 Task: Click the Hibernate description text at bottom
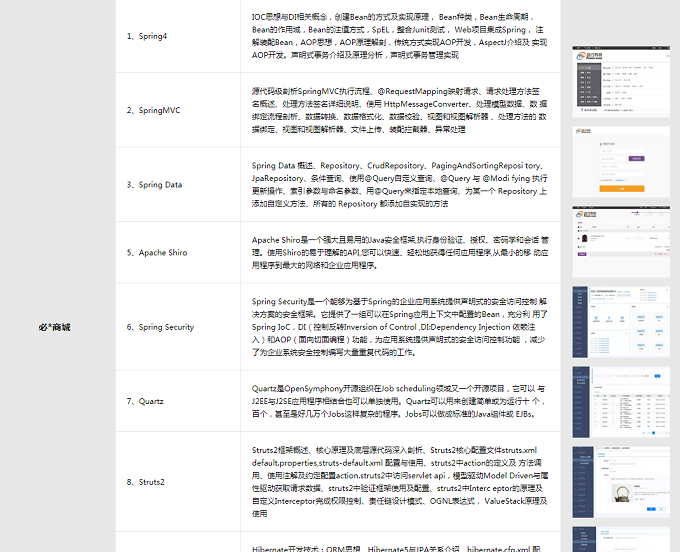pyautogui.click(x=399, y=546)
